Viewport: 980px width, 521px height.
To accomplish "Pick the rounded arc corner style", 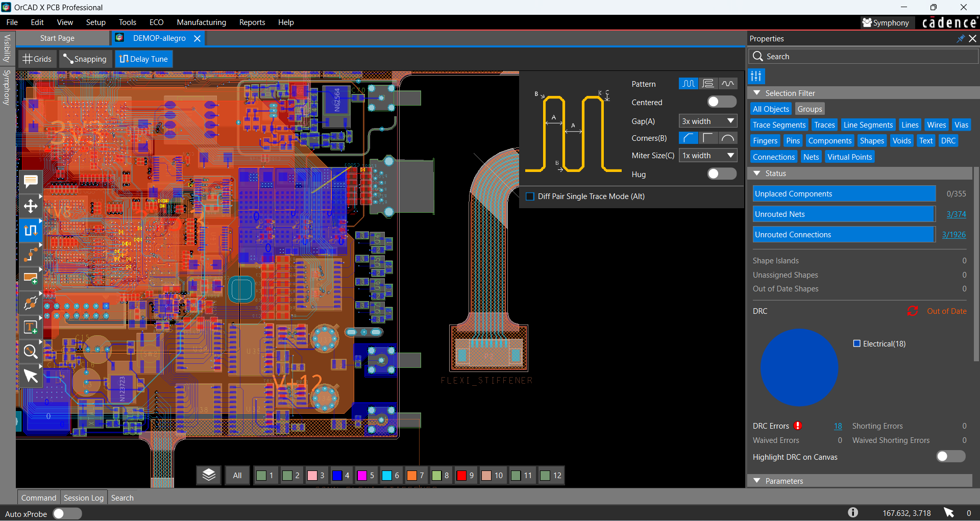I will [727, 138].
